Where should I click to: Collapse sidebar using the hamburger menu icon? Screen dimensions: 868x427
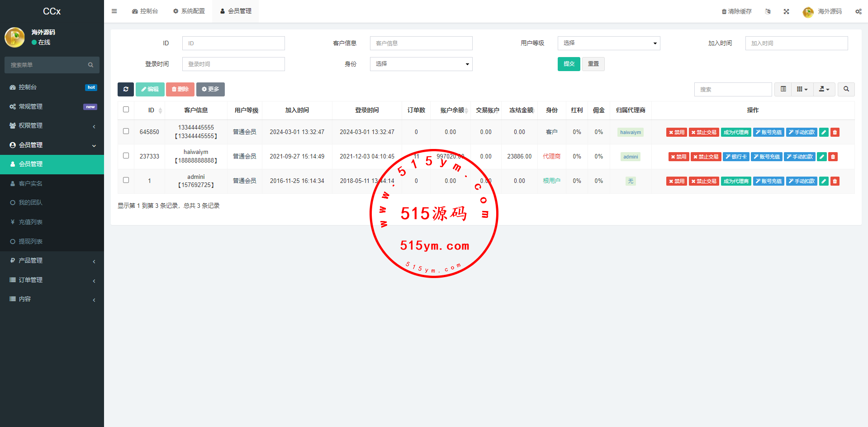[114, 11]
